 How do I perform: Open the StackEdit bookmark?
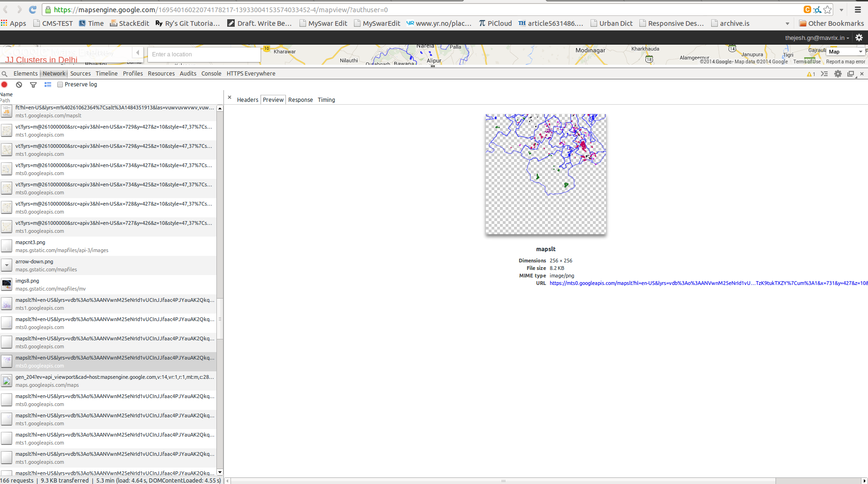click(130, 23)
